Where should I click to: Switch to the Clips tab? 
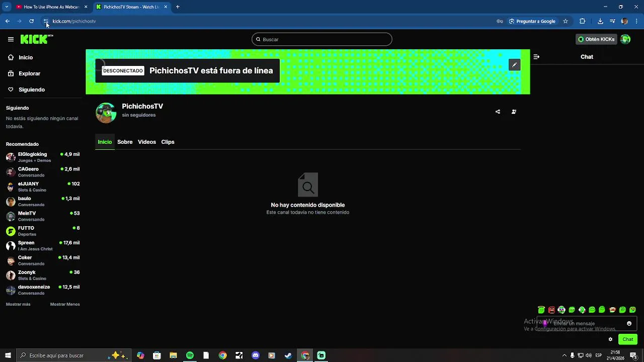[x=168, y=142]
